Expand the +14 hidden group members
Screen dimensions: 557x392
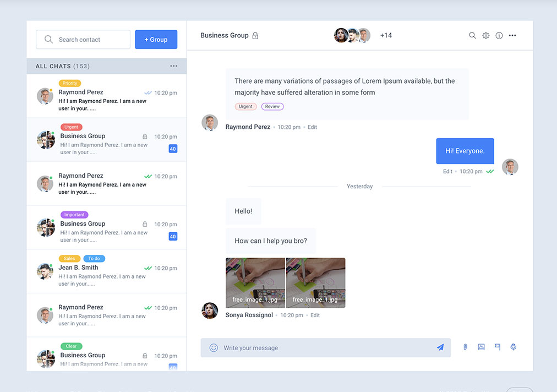coord(386,35)
